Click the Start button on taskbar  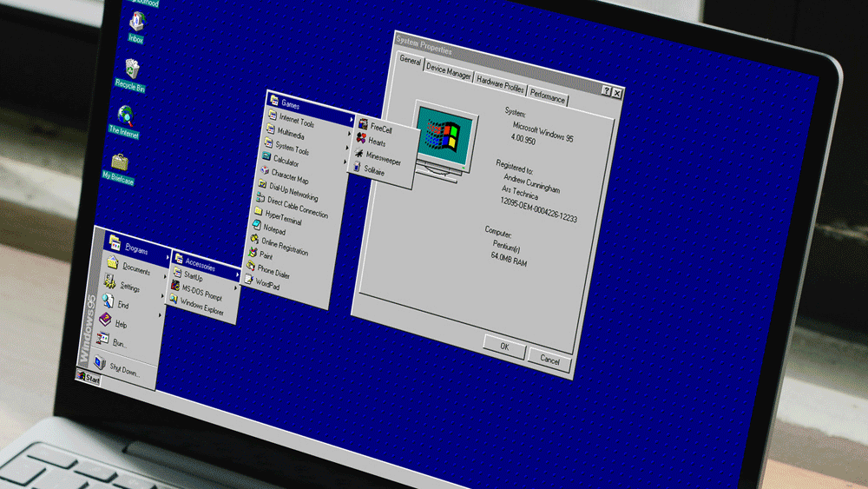pos(89,378)
